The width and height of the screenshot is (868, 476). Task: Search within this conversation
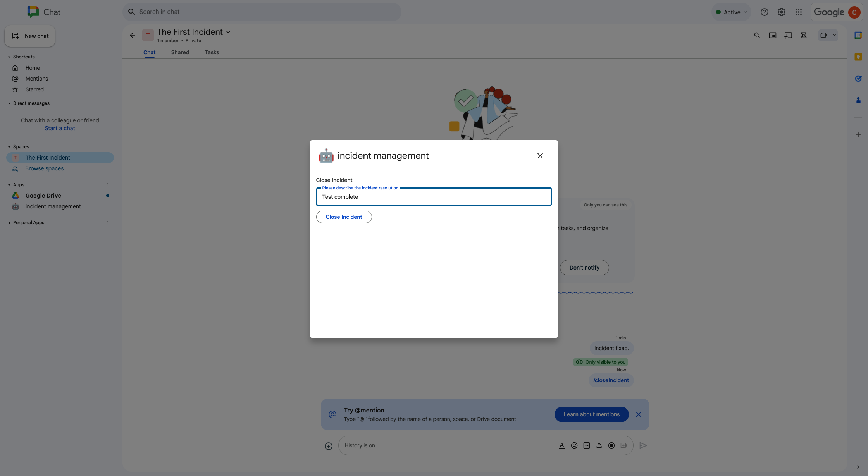click(x=757, y=35)
